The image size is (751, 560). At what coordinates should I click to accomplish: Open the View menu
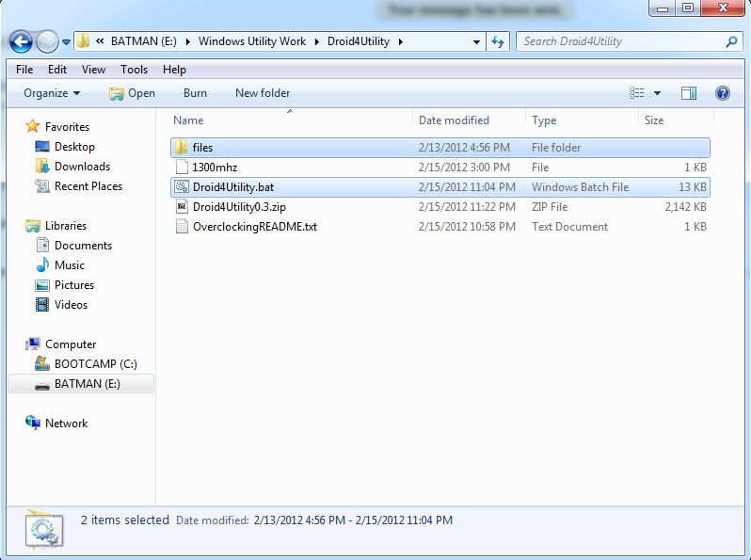pyautogui.click(x=93, y=70)
